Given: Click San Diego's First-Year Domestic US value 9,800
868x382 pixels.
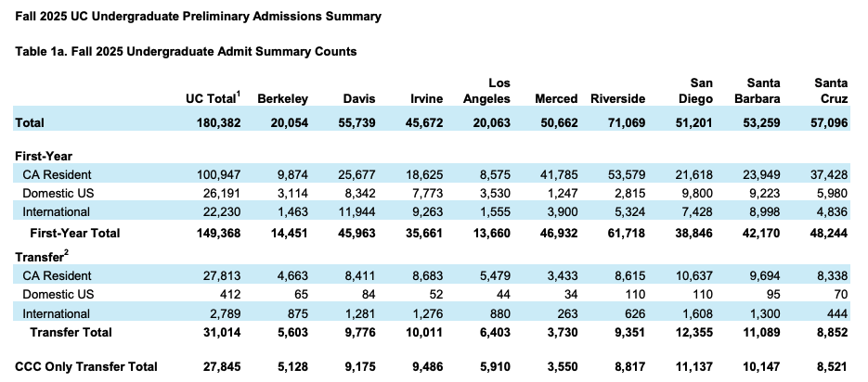Looking at the screenshot, I should [697, 194].
